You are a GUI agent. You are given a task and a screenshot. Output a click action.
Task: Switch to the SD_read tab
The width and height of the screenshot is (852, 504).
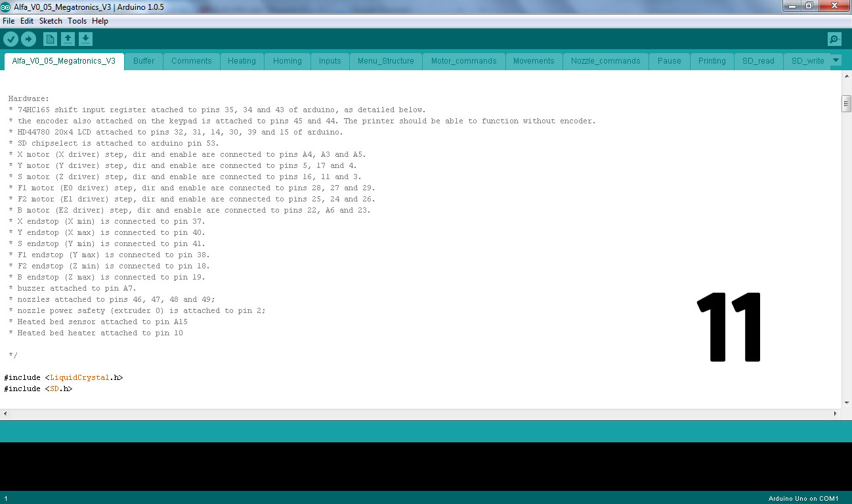coord(759,61)
